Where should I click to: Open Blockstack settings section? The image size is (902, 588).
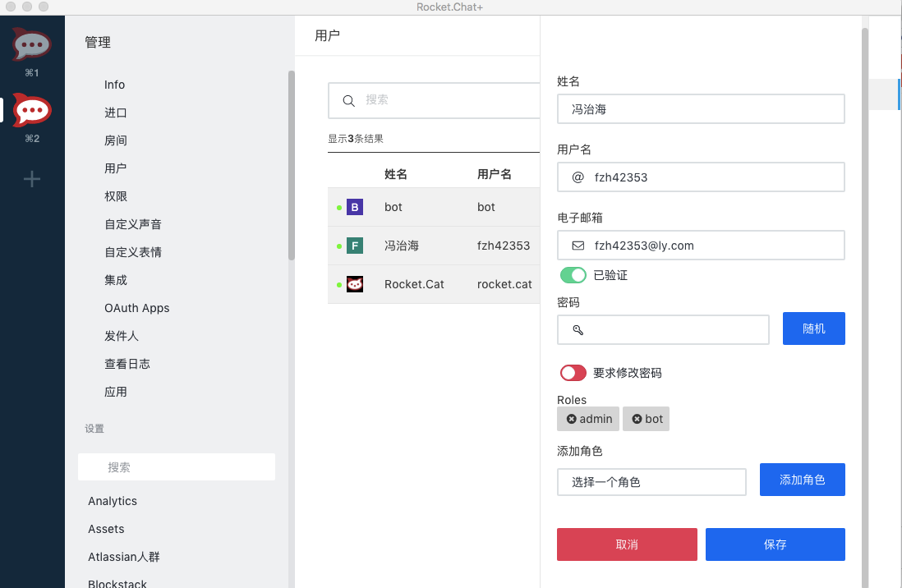click(x=117, y=583)
